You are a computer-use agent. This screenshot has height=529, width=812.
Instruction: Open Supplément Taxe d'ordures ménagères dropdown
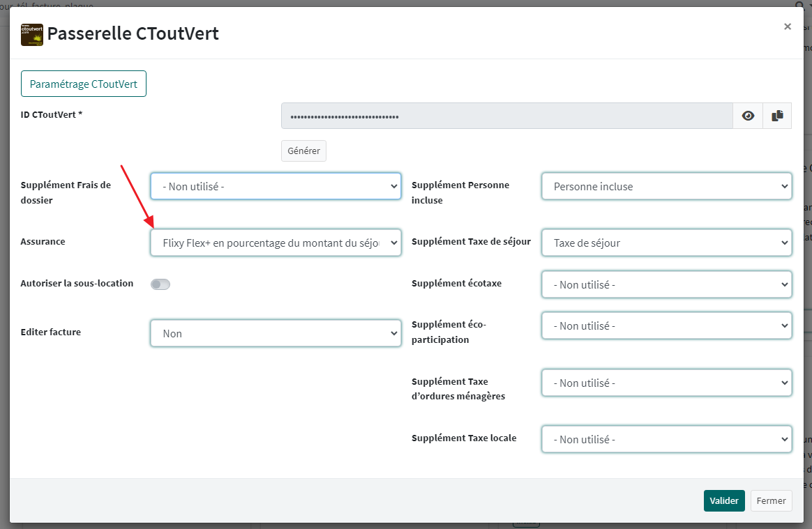click(x=666, y=383)
